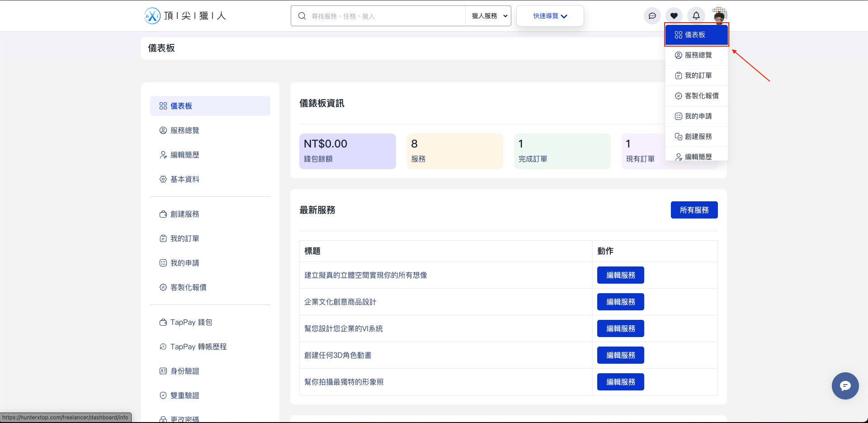Click the user avatar profile picture
Image resolution: width=868 pixels, height=423 pixels.
coord(719,15)
